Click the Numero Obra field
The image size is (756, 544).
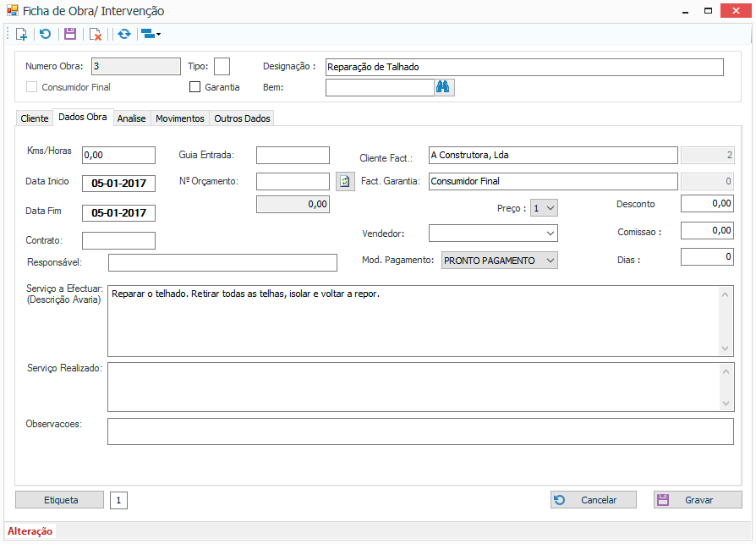[x=136, y=67]
